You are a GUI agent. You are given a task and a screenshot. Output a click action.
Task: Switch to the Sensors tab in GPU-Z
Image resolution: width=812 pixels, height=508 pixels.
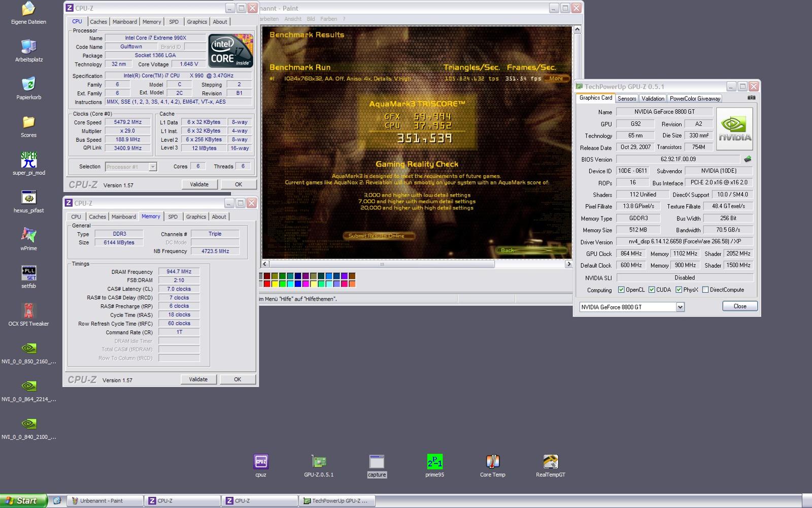627,99
